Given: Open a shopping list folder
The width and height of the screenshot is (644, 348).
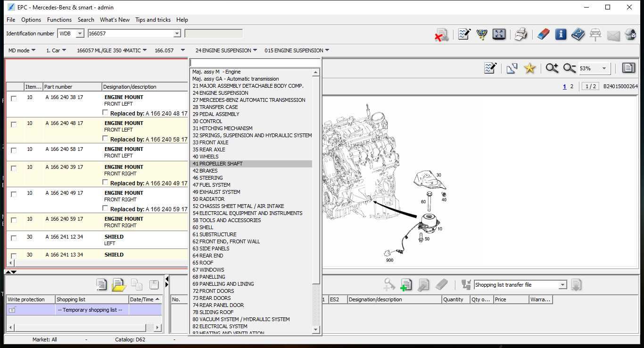Looking at the screenshot, I should click(119, 284).
